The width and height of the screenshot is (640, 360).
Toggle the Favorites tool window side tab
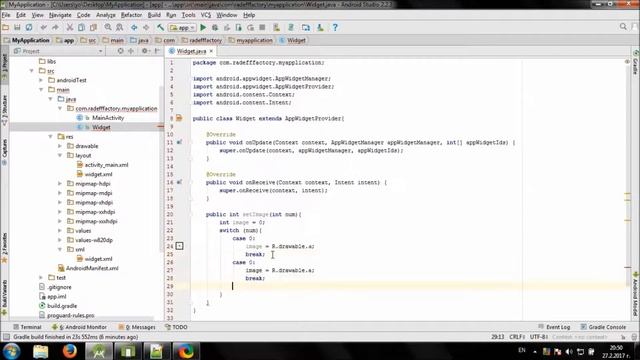(4, 247)
